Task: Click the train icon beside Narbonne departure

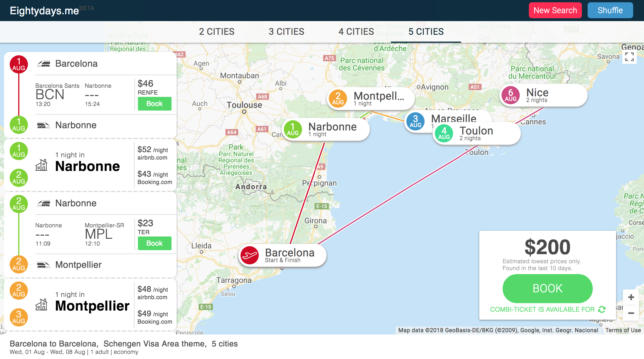Action: (44, 203)
